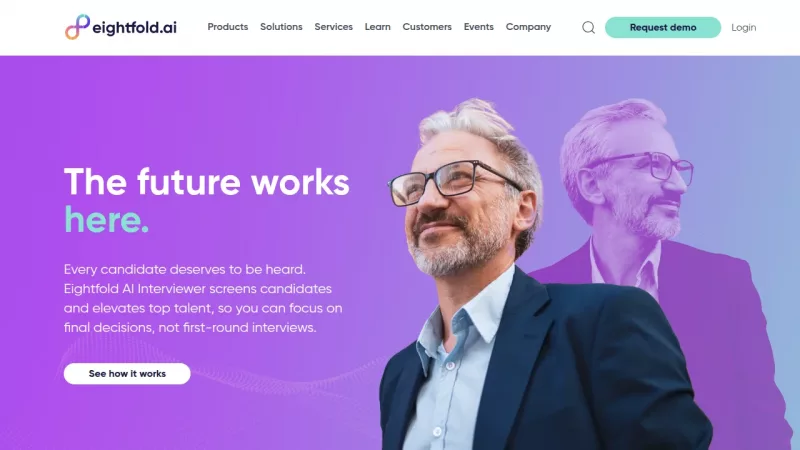Screen dimensions: 800x450
Task: Click the hero heading The future works
Action: pyautogui.click(x=207, y=182)
